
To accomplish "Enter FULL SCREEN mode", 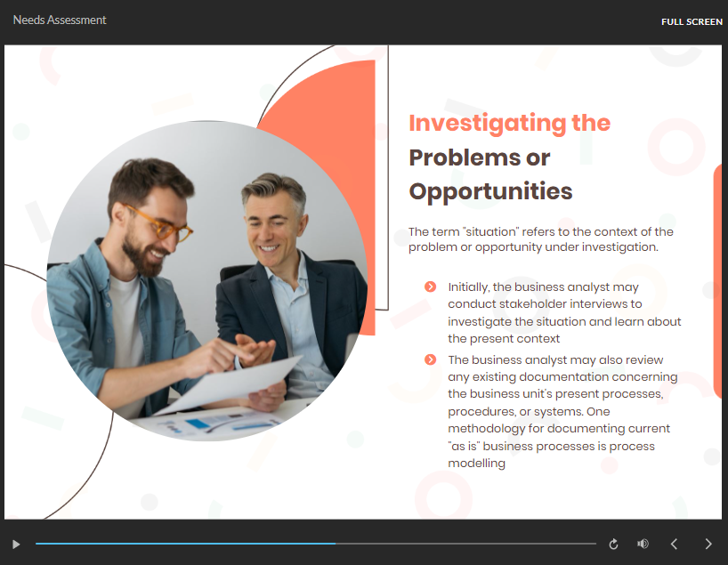I will point(692,21).
